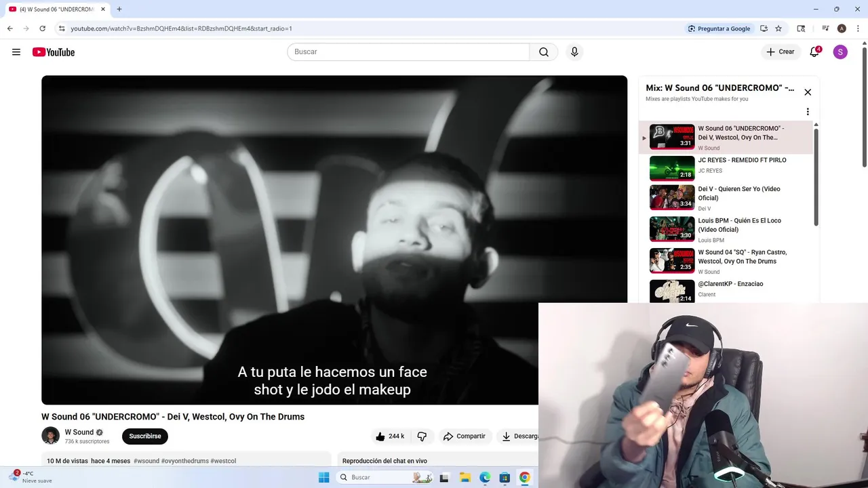This screenshot has width=868, height=488.
Task: Click the browser forward arrow
Action: tap(26, 28)
